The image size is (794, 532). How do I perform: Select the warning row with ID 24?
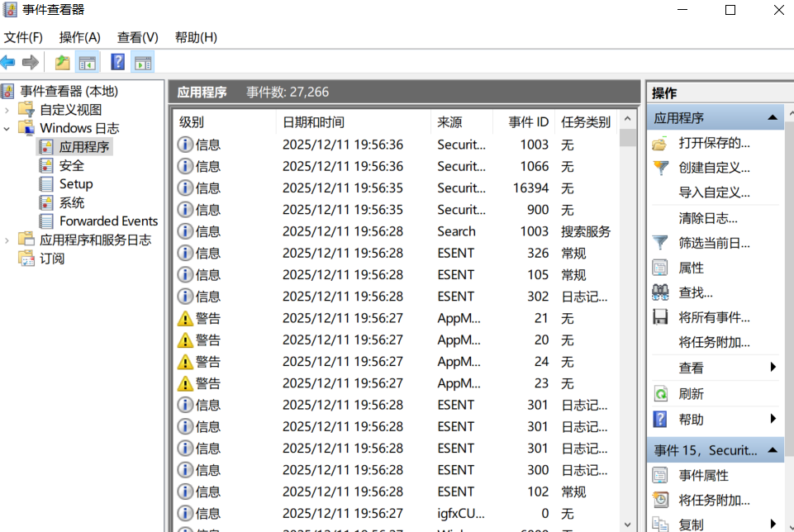[396, 362]
